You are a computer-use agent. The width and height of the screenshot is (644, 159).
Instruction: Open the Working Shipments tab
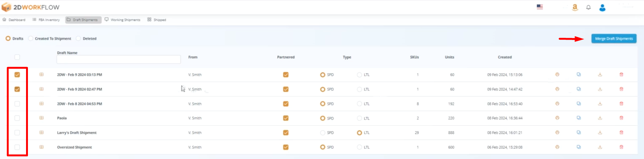(x=122, y=20)
